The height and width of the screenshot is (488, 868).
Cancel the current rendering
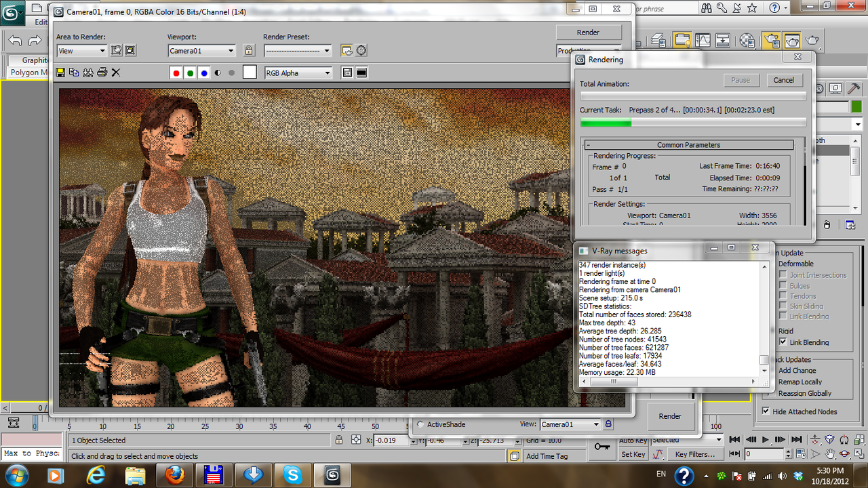(x=783, y=80)
